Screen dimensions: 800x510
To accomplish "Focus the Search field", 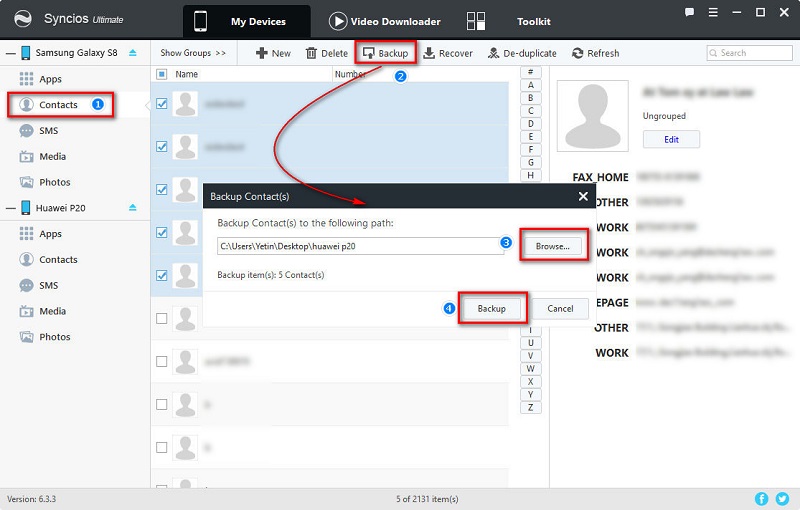I will pyautogui.click(x=749, y=53).
